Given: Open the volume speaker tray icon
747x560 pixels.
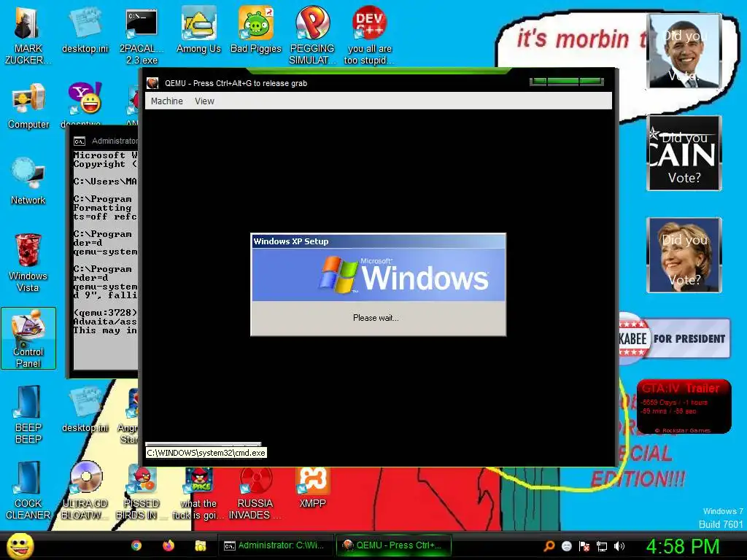Looking at the screenshot, I should click(619, 546).
